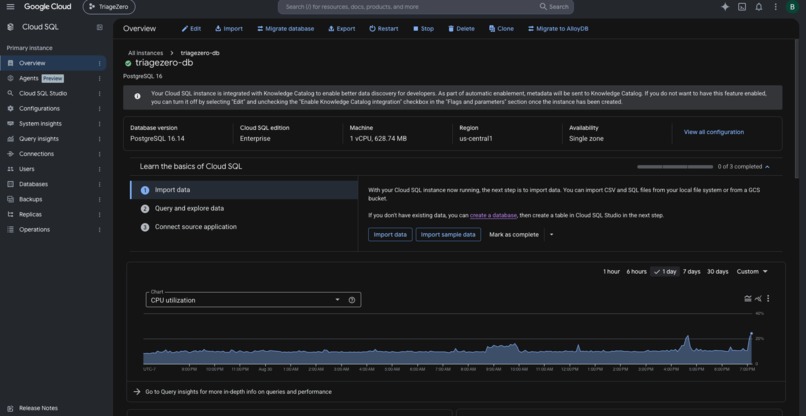The width and height of the screenshot is (806, 416).
Task: Restart the instance from the toolbar
Action: tap(383, 29)
